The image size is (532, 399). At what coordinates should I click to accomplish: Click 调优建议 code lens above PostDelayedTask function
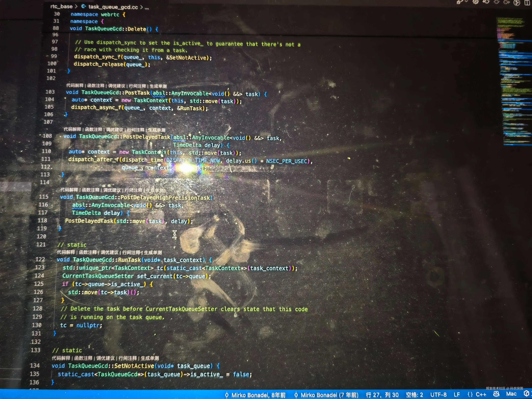(115, 130)
